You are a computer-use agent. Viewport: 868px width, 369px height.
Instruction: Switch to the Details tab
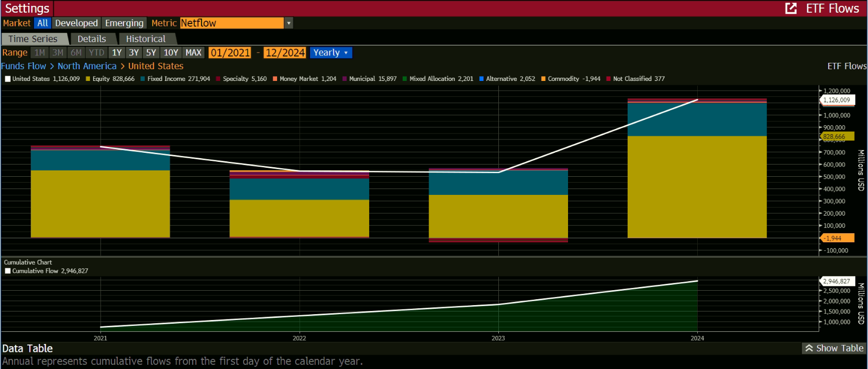92,39
